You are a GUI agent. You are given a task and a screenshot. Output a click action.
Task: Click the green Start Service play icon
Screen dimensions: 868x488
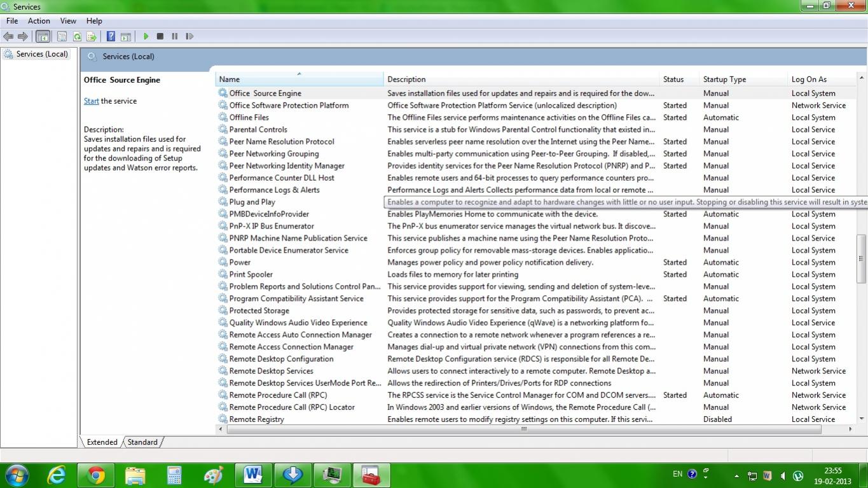coord(146,37)
